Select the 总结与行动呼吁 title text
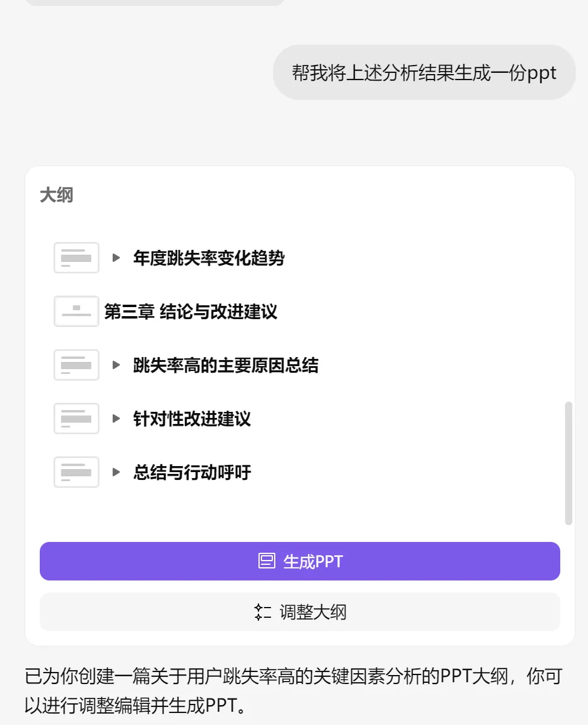The image size is (588, 725). click(192, 473)
